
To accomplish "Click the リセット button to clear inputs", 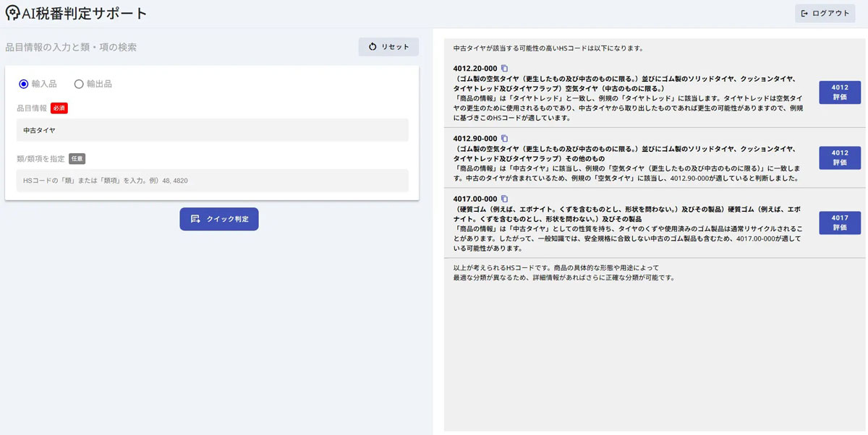I will (x=388, y=46).
